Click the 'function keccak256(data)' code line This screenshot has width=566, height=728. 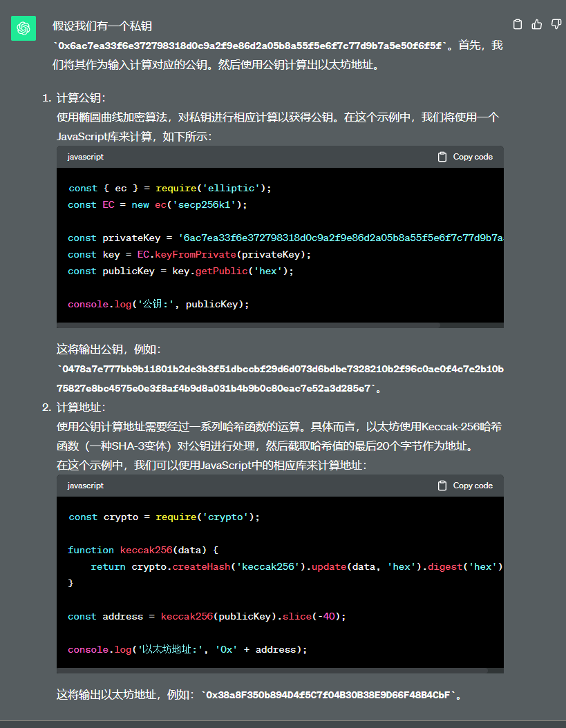tap(143, 550)
